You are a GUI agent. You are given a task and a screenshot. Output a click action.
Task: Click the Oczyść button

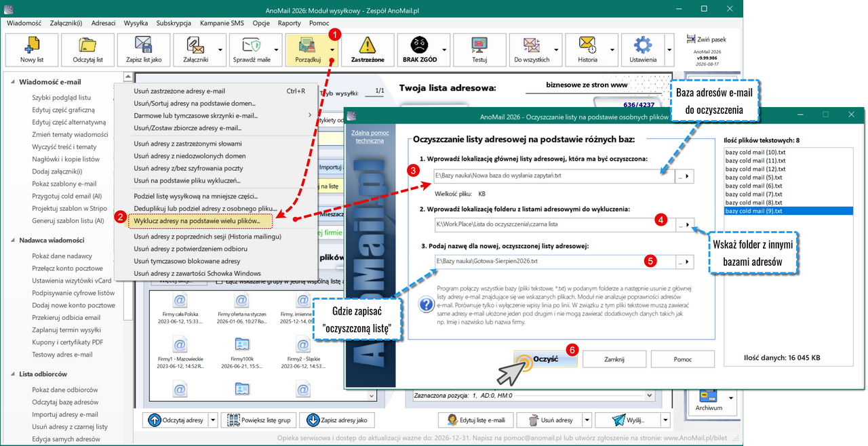(x=546, y=359)
